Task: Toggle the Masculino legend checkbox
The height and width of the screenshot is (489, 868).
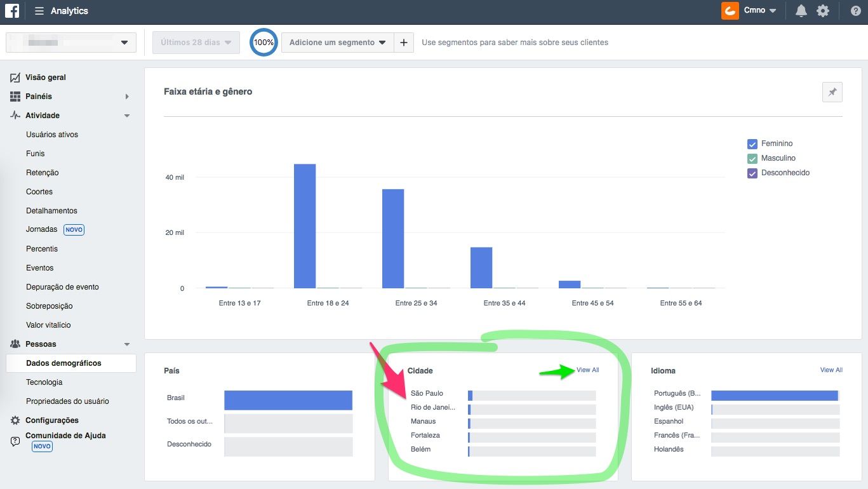Action: point(752,159)
